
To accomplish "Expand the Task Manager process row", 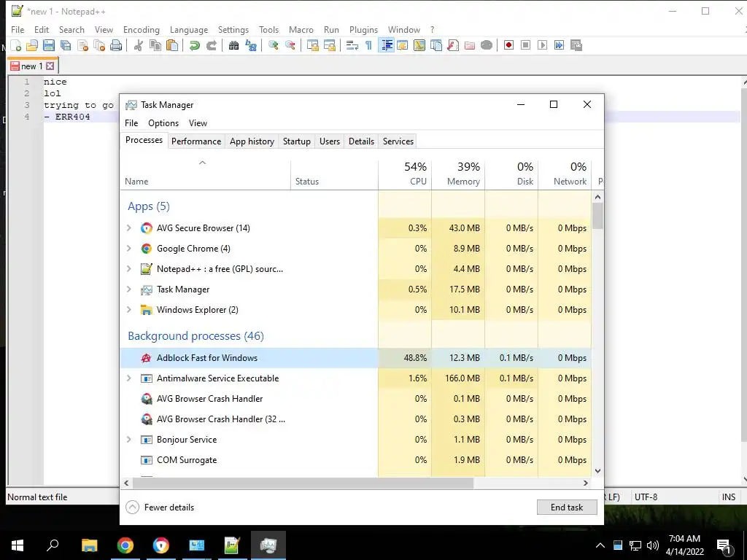I will (128, 289).
